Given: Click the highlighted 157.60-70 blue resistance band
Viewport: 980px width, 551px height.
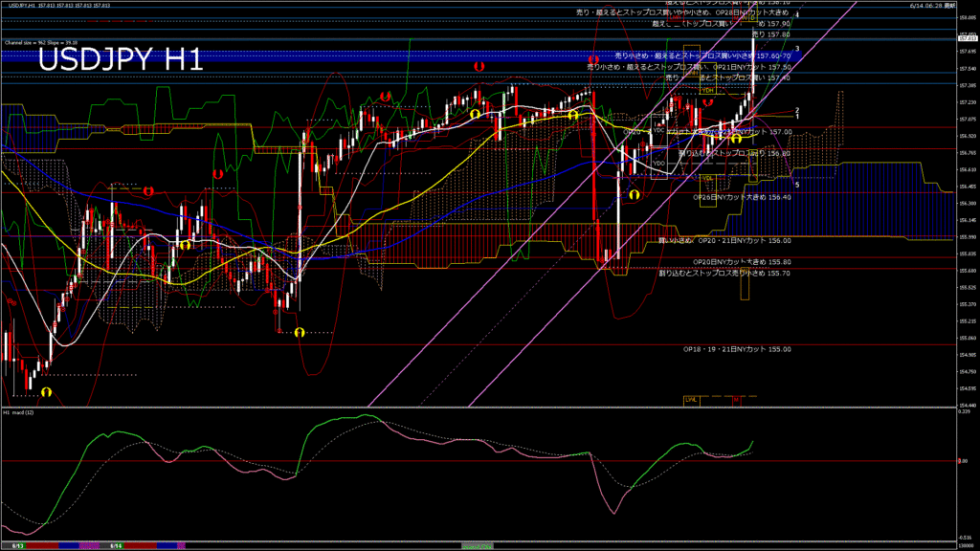Looking at the screenshot, I should point(287,57).
